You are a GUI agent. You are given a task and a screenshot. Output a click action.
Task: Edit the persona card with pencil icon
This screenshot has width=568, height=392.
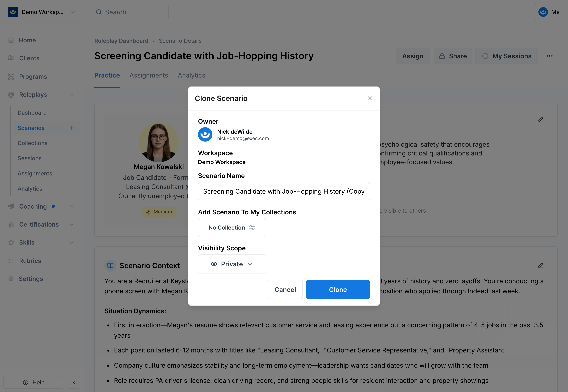click(x=540, y=120)
